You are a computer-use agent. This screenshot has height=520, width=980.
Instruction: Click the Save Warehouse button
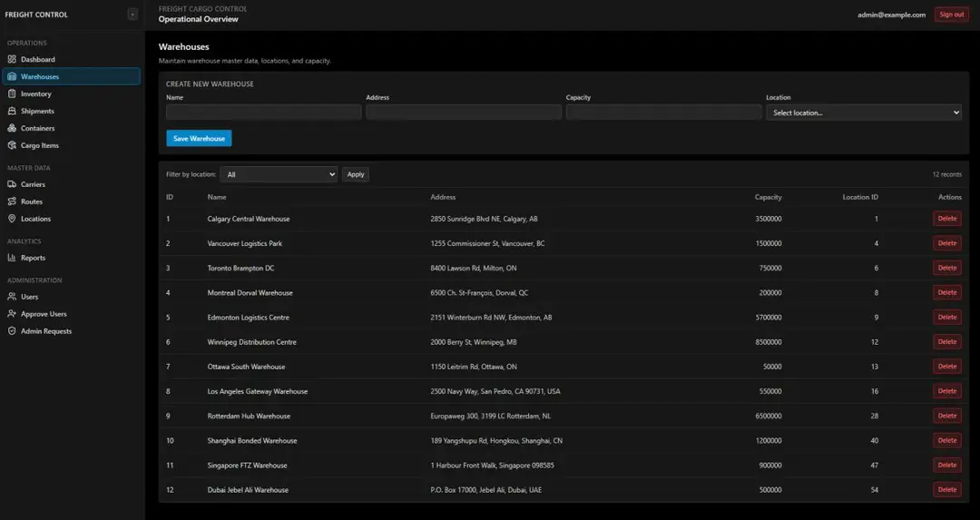pos(199,138)
